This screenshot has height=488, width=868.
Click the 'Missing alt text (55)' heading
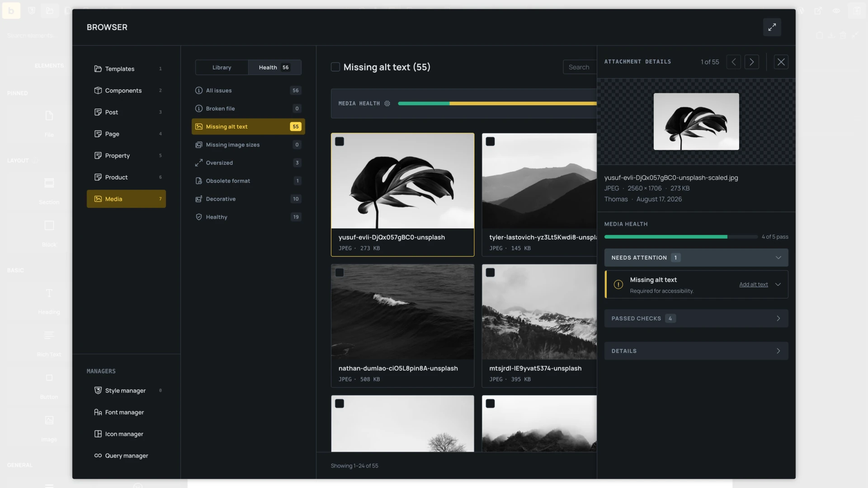(387, 67)
